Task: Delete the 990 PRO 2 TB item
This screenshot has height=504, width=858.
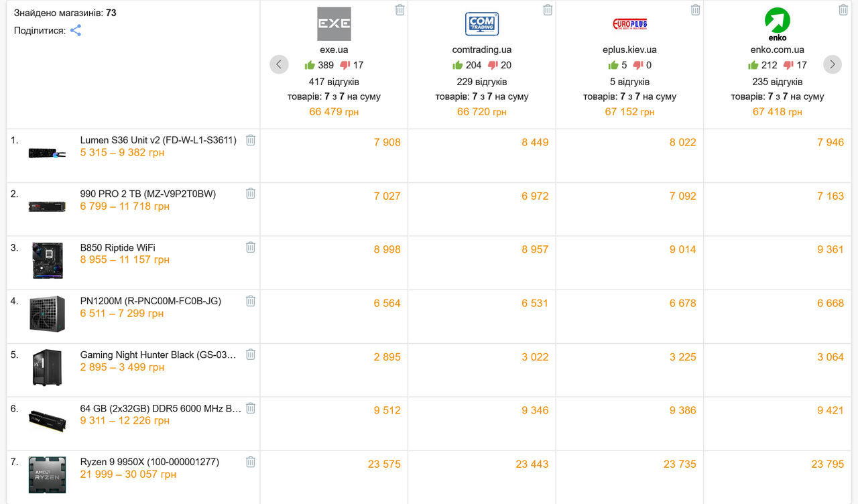Action: 251,193
